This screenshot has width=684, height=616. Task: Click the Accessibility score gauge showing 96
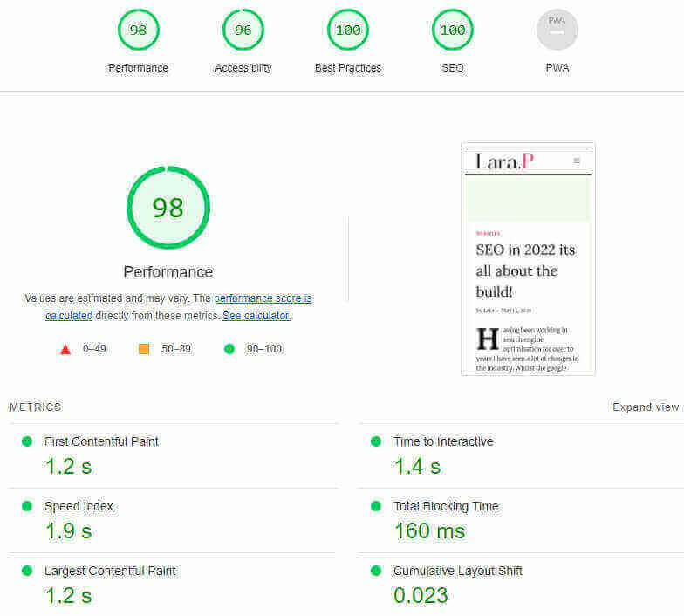click(243, 31)
